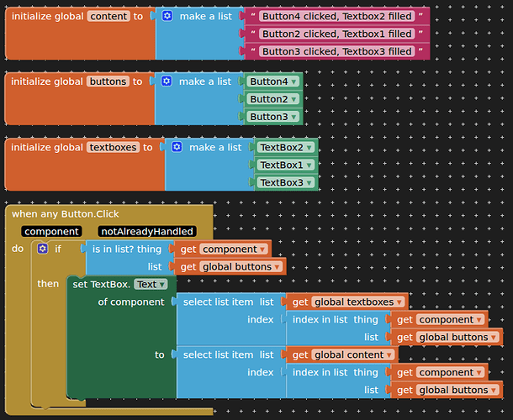Screen dimensions: 513x420
Task: Click the notAlreadyHandled event parameter
Action: click(147, 231)
